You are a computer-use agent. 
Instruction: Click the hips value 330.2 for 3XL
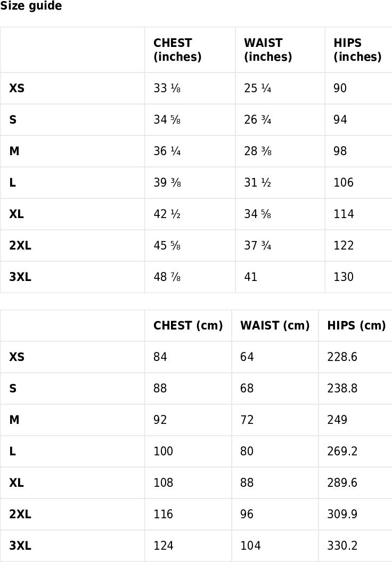(x=342, y=546)
